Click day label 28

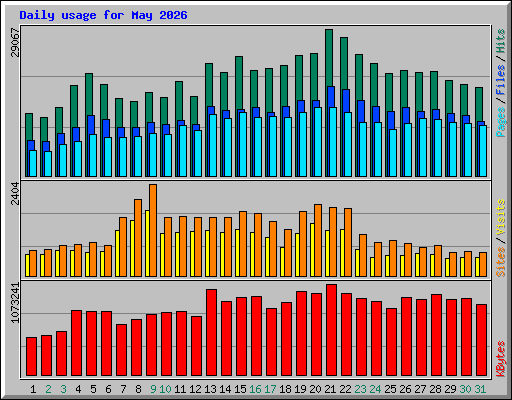point(435,389)
